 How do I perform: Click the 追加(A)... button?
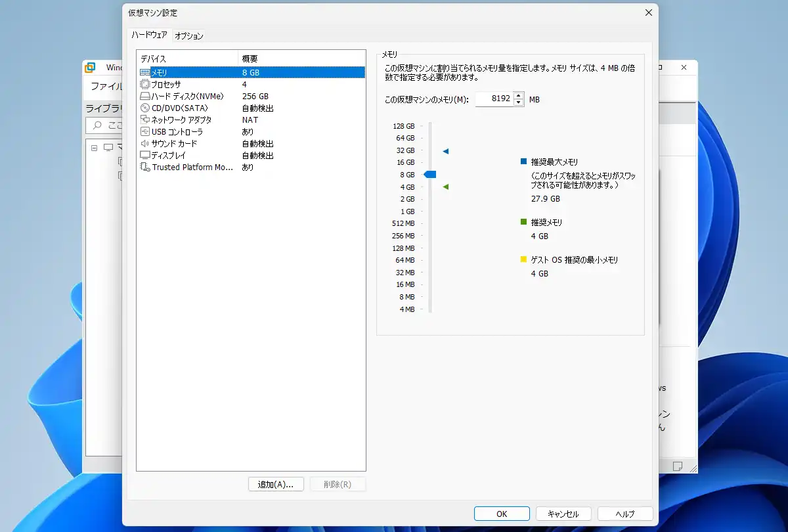276,484
